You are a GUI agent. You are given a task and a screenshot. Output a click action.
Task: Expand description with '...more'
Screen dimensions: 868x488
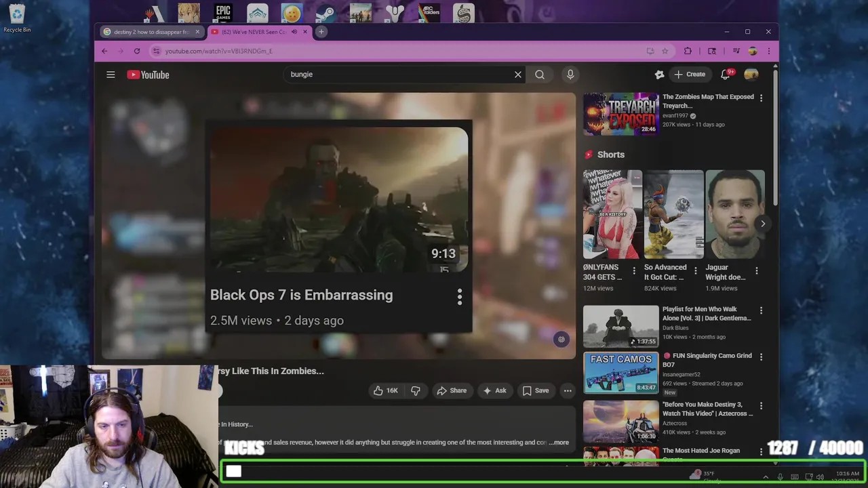[559, 443]
